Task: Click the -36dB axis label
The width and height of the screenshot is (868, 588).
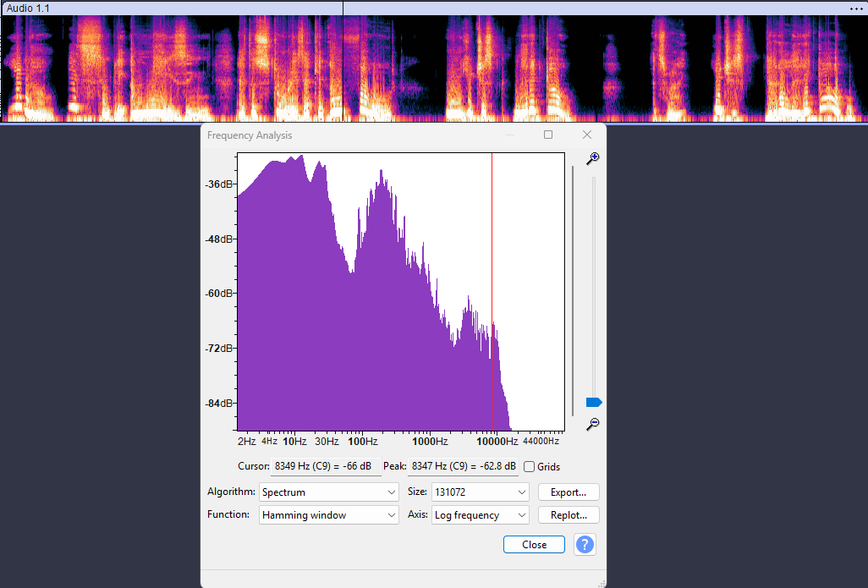Action: (x=219, y=184)
